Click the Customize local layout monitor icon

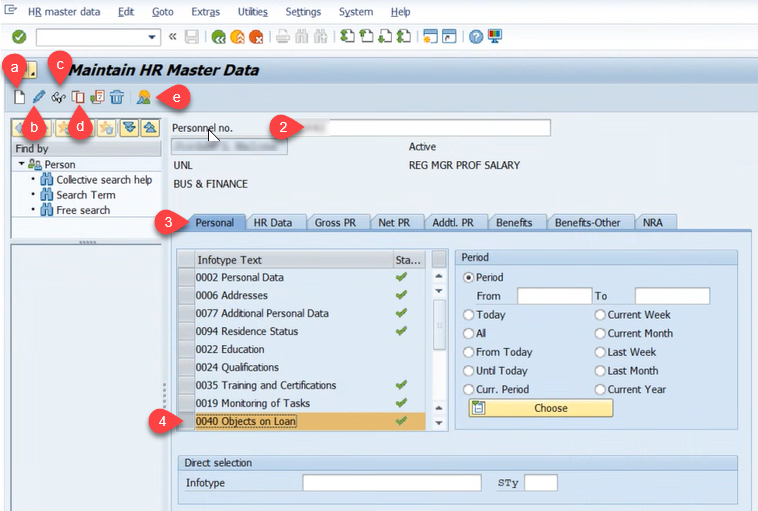click(x=495, y=37)
